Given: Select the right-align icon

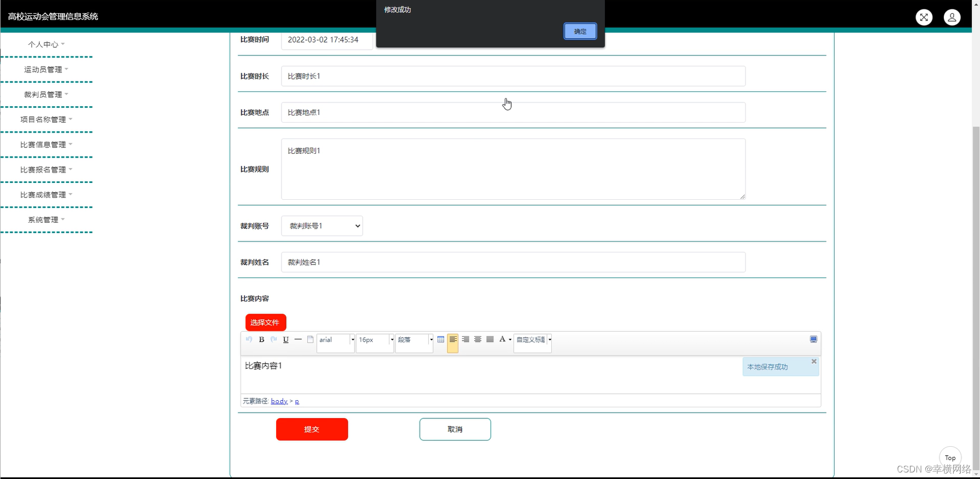Looking at the screenshot, I should [465, 339].
